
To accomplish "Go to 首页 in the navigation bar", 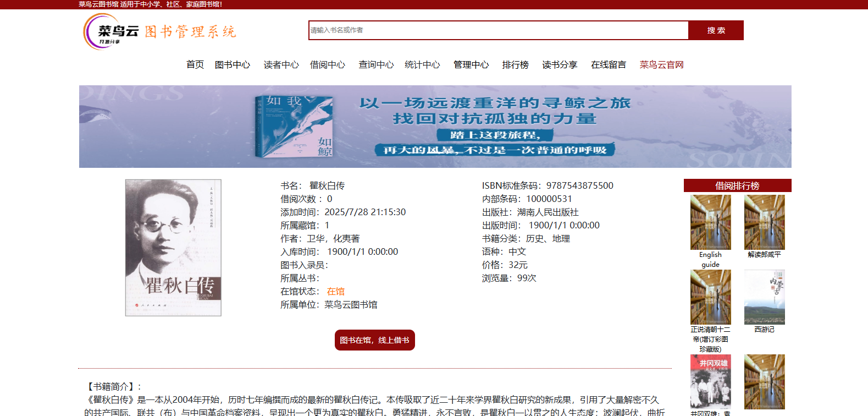I will pyautogui.click(x=195, y=65).
